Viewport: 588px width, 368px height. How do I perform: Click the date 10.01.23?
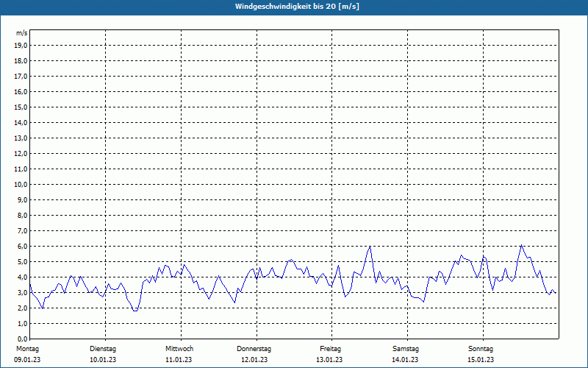(103, 360)
